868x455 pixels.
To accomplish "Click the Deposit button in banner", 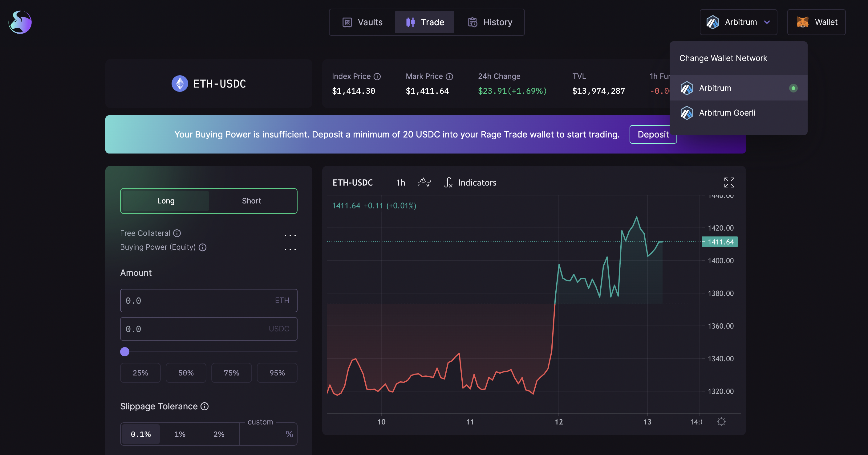I will 653,134.
